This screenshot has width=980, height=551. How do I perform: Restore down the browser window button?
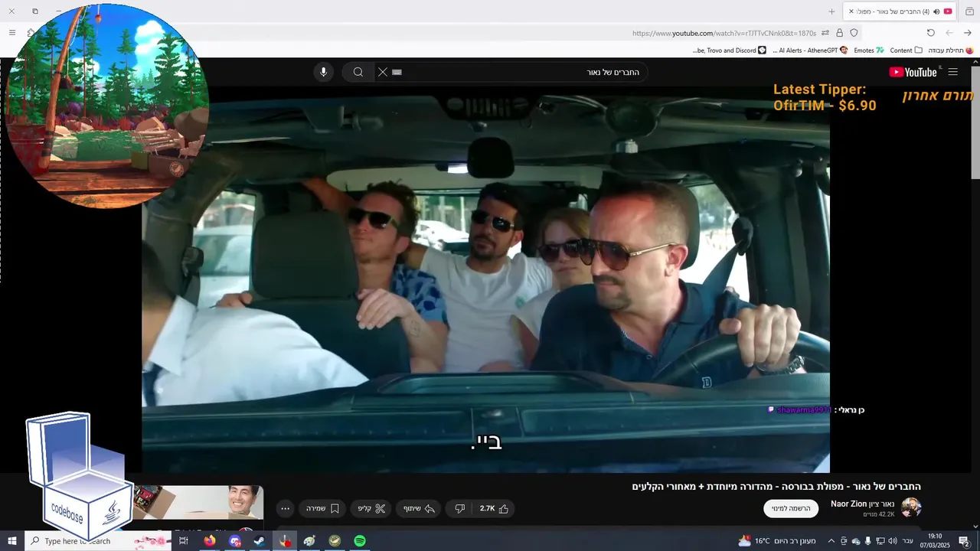tap(35, 11)
